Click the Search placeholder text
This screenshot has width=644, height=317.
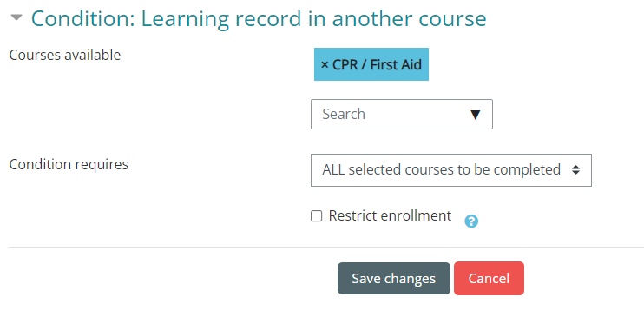(344, 114)
